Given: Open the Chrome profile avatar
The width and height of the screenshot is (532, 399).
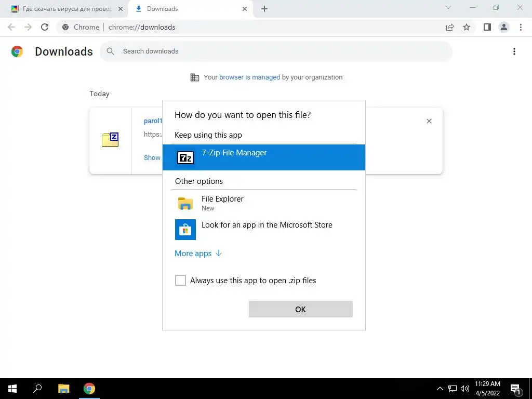Looking at the screenshot, I should [504, 27].
